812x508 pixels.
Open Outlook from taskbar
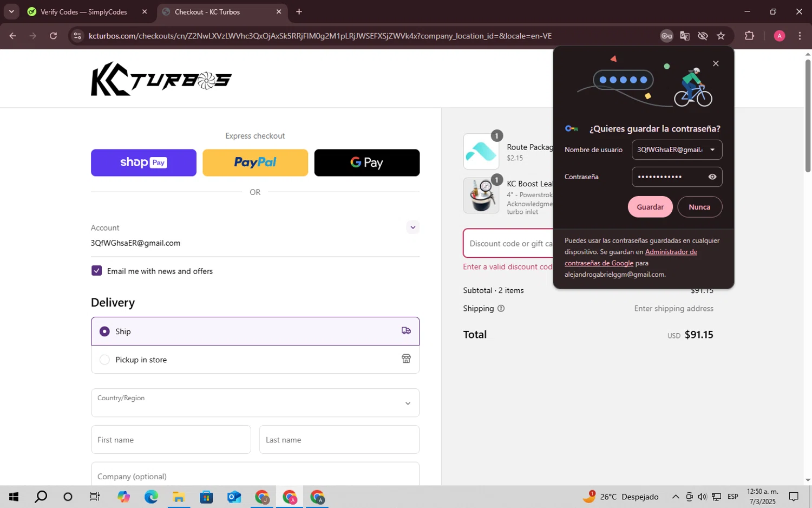234,497
